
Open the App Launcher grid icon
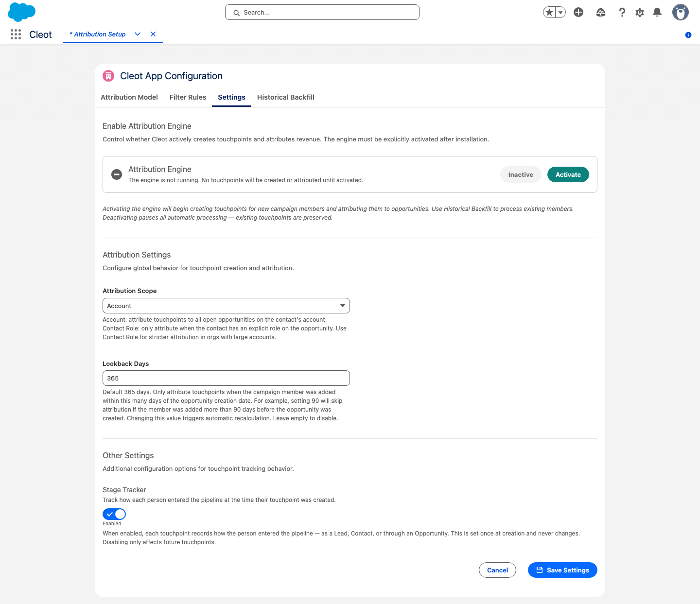click(x=16, y=34)
